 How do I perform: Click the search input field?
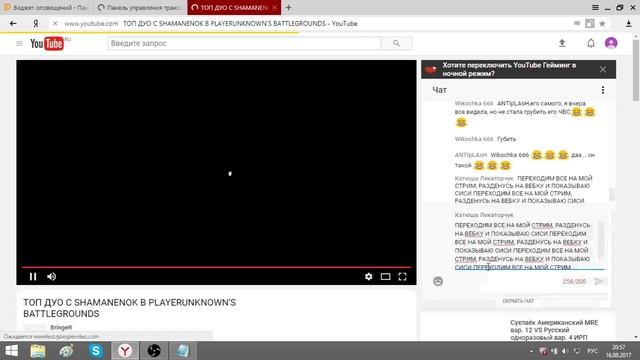[x=244, y=43]
